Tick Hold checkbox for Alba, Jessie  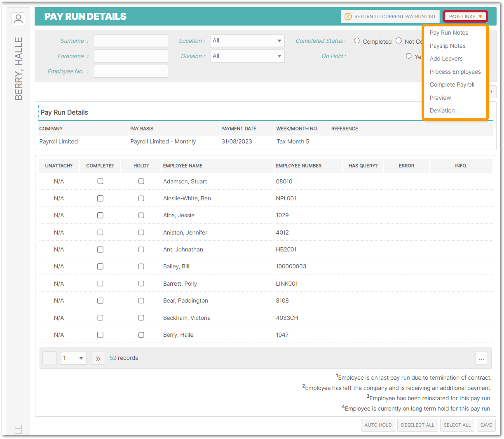point(141,215)
